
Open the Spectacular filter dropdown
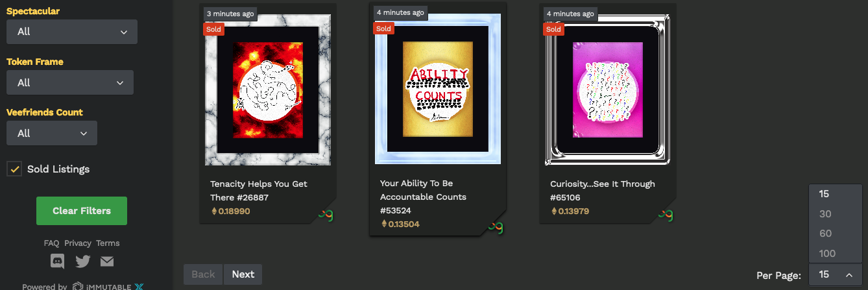(72, 32)
